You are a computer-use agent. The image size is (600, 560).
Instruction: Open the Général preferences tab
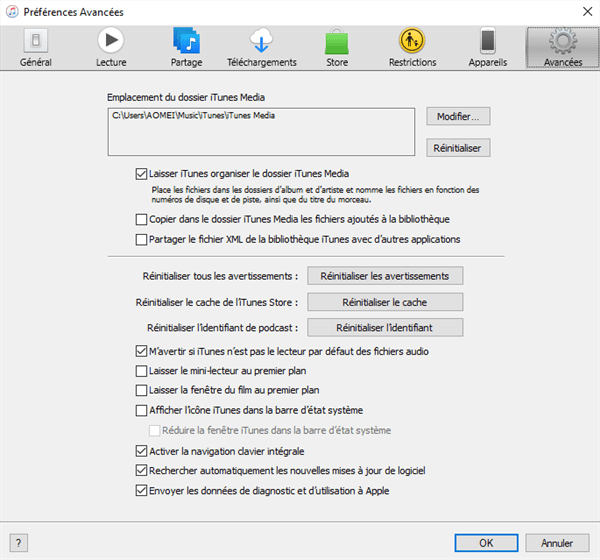36,48
